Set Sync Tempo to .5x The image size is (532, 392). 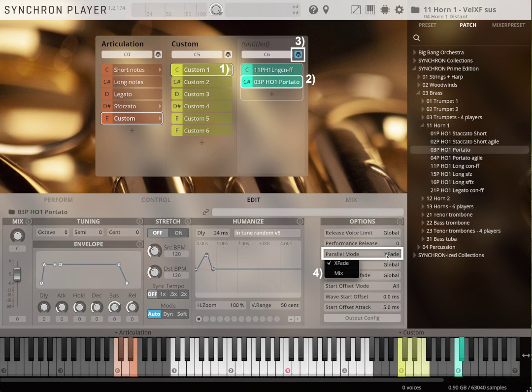coord(173,294)
